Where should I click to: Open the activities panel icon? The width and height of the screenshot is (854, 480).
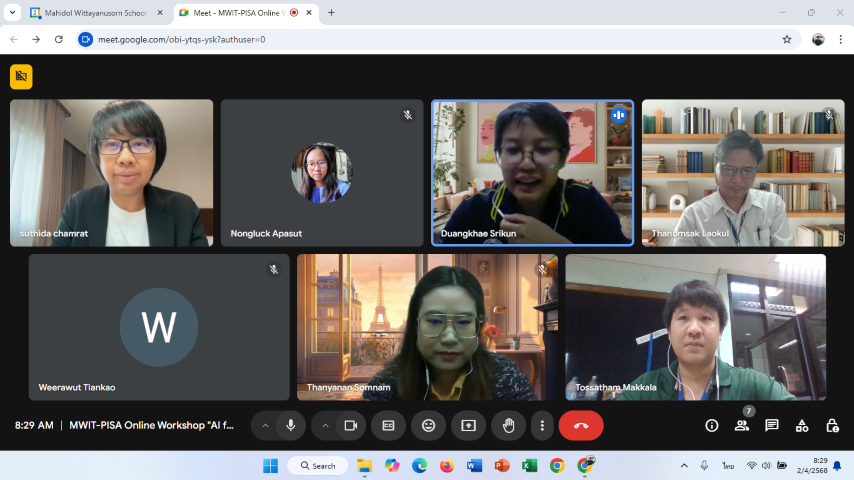(802, 425)
